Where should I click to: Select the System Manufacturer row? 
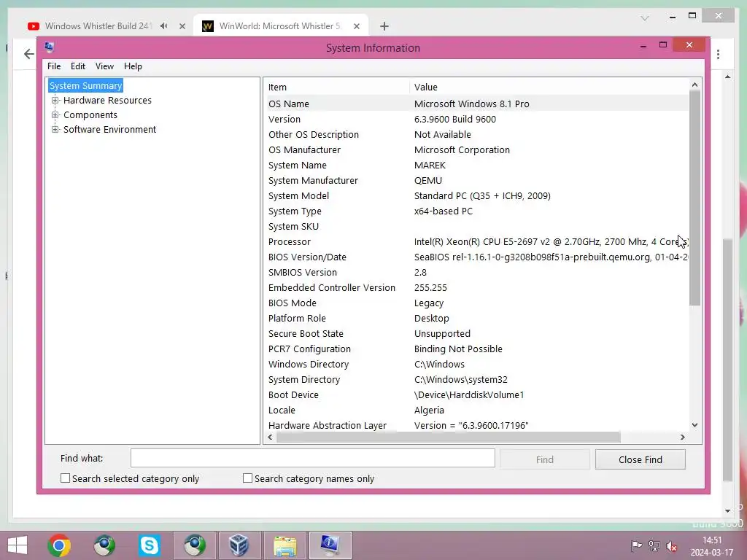(477, 181)
